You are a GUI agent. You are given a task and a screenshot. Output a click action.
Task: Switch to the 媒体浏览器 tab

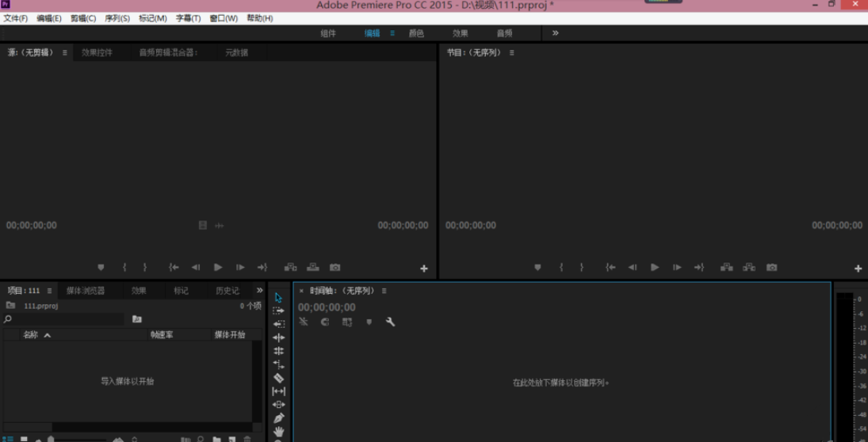point(85,291)
